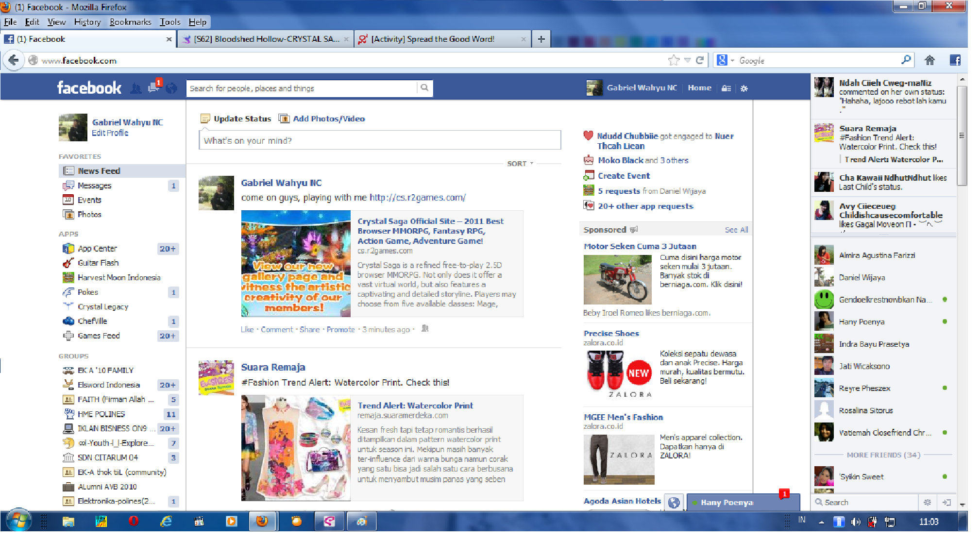Image resolution: width=980 pixels, height=541 pixels.
Task: Click See All next to Sponsored
Action: pyautogui.click(x=736, y=230)
